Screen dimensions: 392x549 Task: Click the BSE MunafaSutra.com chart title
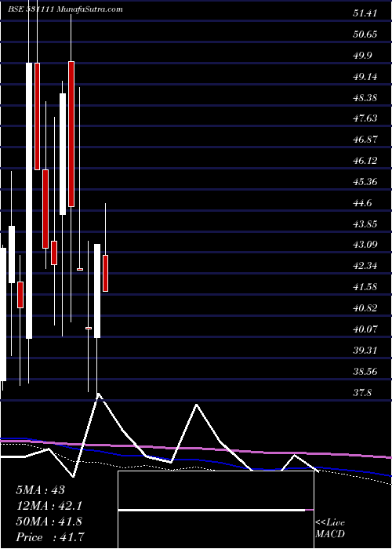[x=65, y=9]
